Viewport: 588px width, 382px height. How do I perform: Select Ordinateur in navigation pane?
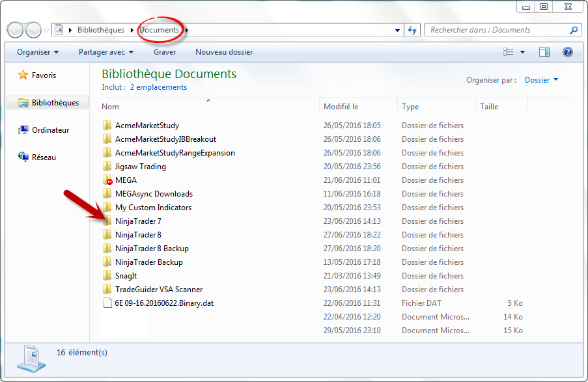click(51, 130)
